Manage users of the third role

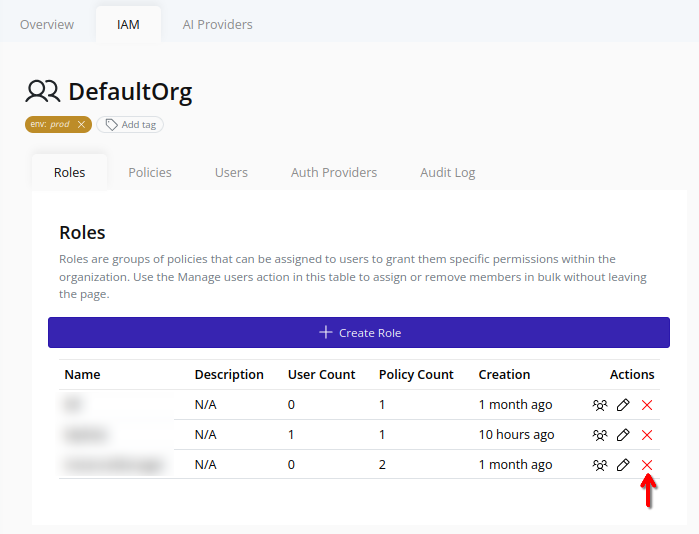[x=600, y=465]
